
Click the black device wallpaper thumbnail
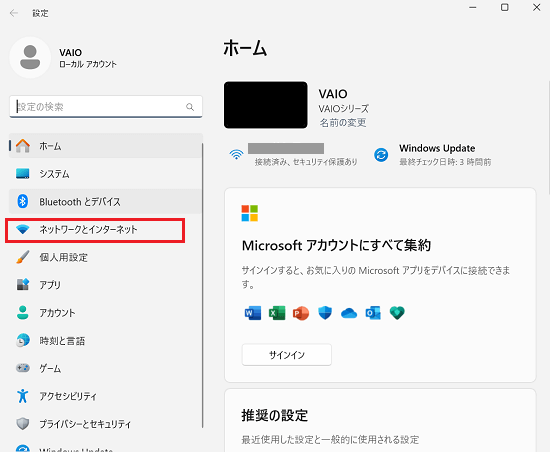pyautogui.click(x=266, y=105)
